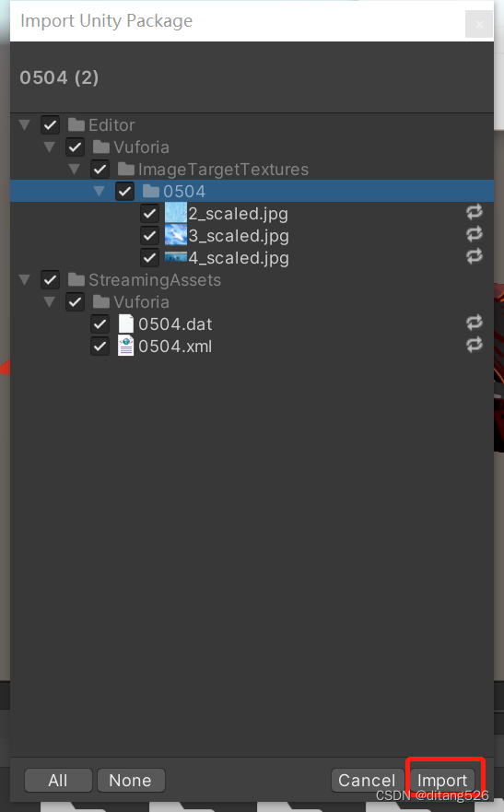Select the Vuforia folder under Editor
Screen dimensions: 504x812
tap(131, 147)
